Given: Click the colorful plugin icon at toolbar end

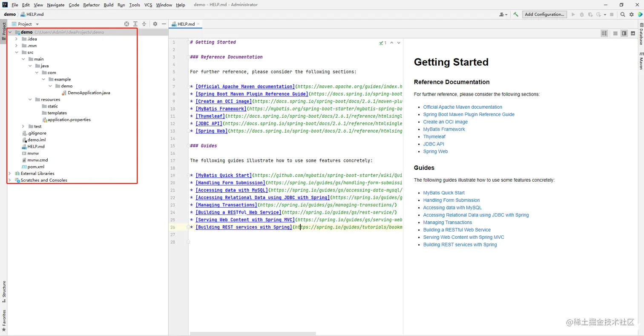Looking at the screenshot, I should tap(640, 14).
